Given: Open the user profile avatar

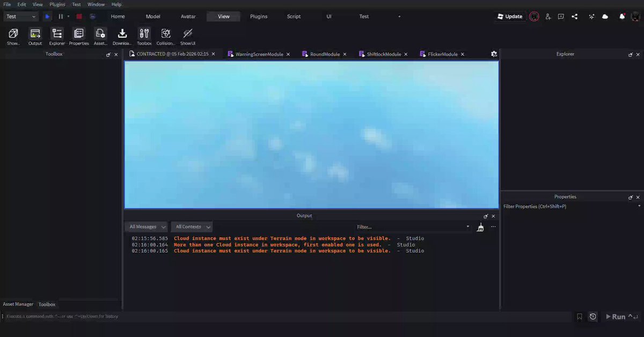Looking at the screenshot, I should pyautogui.click(x=636, y=17).
